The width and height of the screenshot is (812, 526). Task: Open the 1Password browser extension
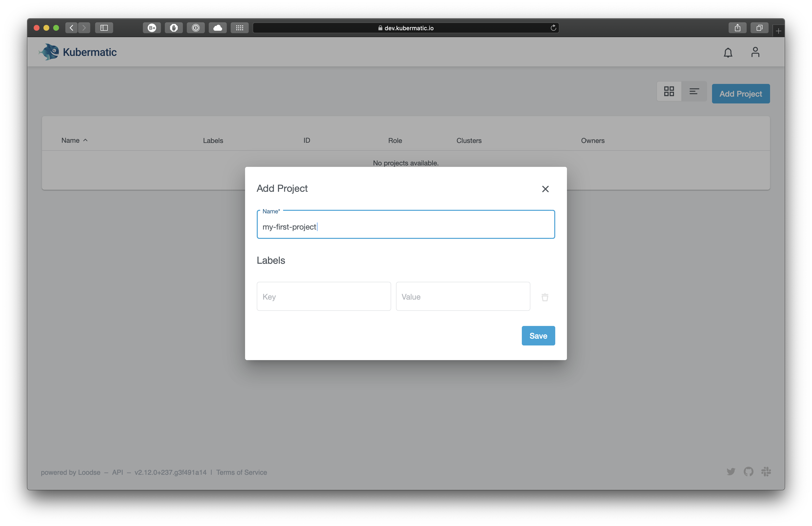pos(196,28)
